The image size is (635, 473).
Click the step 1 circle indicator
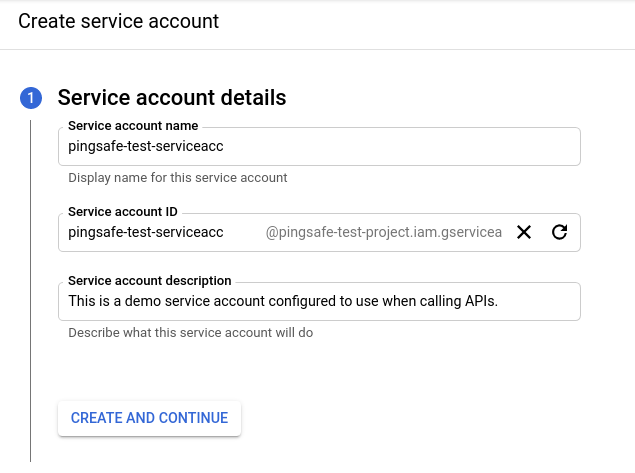[x=30, y=98]
